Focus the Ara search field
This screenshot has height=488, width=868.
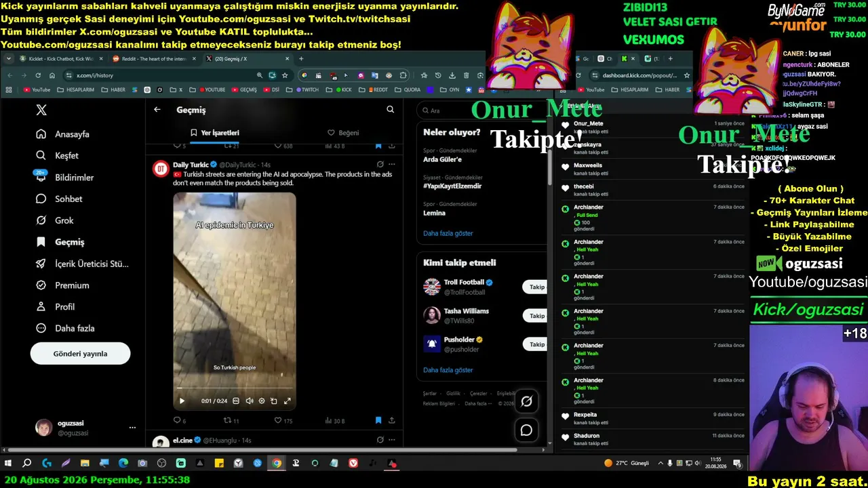(x=484, y=110)
